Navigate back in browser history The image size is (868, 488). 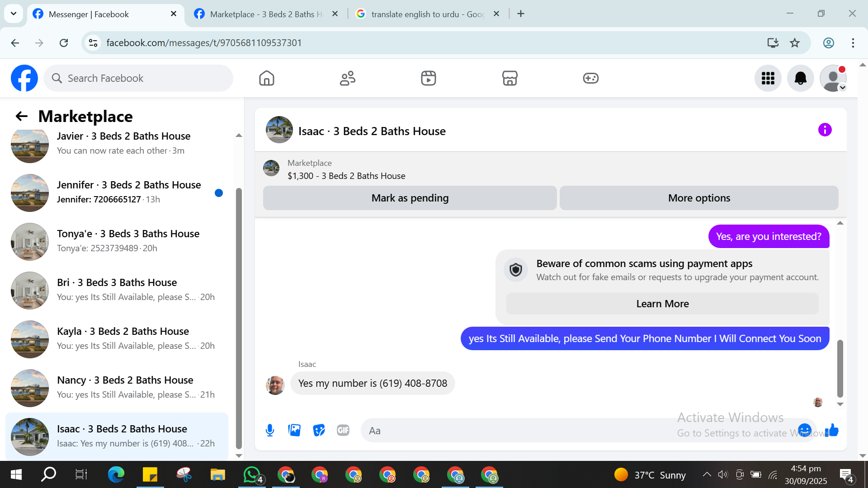point(15,43)
